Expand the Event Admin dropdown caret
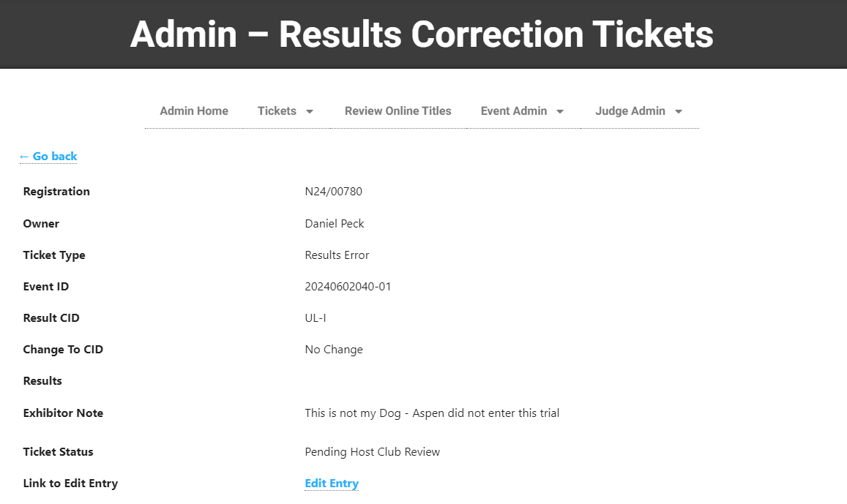Viewport: 847px width, 504px height. click(560, 112)
